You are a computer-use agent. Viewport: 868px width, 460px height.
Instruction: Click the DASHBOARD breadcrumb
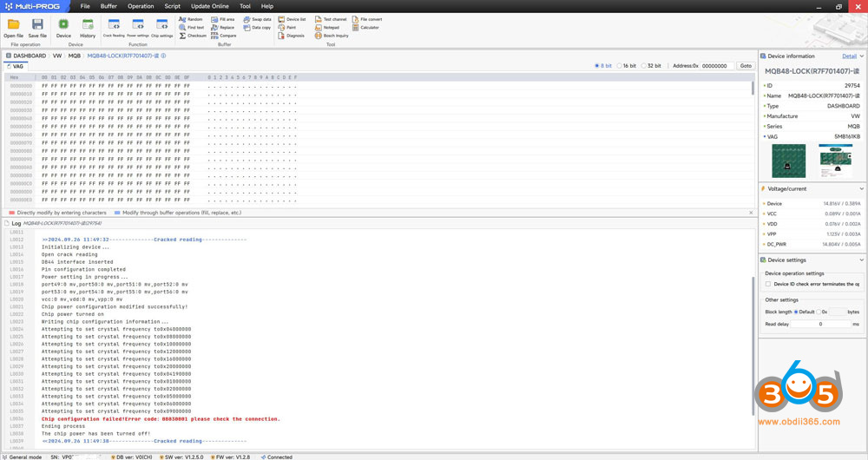click(x=30, y=56)
